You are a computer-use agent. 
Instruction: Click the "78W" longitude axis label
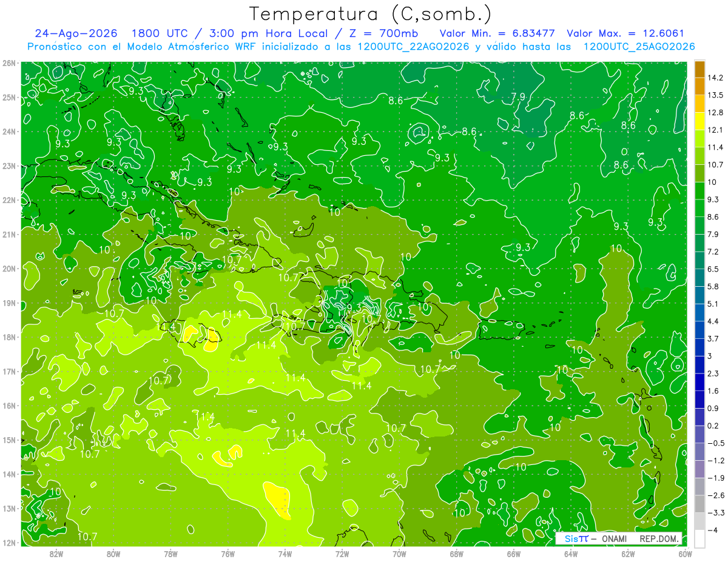170,554
